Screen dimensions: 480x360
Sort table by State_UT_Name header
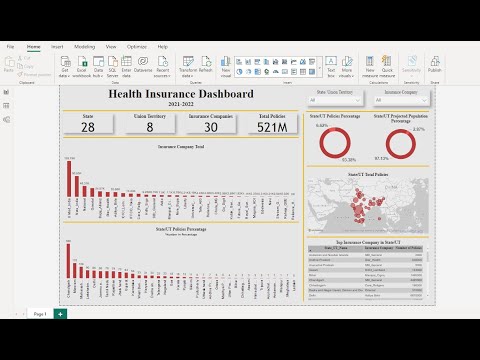tap(336, 248)
